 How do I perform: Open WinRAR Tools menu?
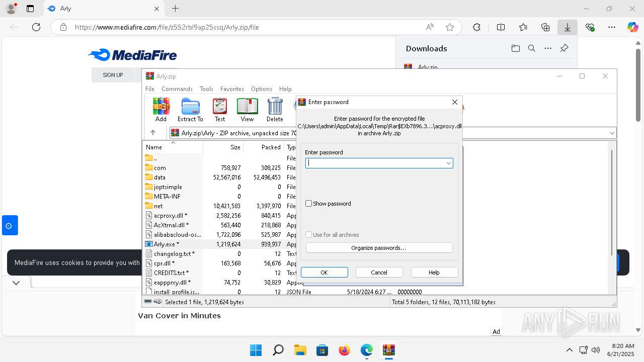coord(206,88)
